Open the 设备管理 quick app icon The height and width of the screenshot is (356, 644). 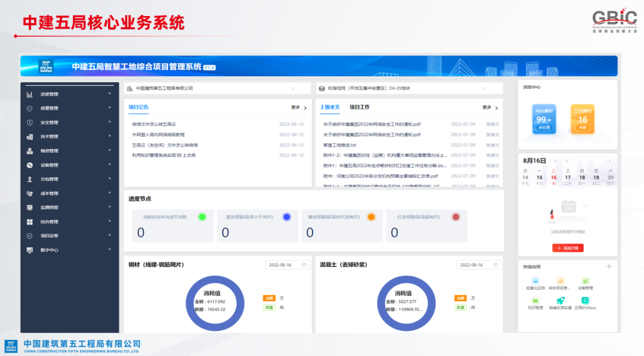(586, 281)
